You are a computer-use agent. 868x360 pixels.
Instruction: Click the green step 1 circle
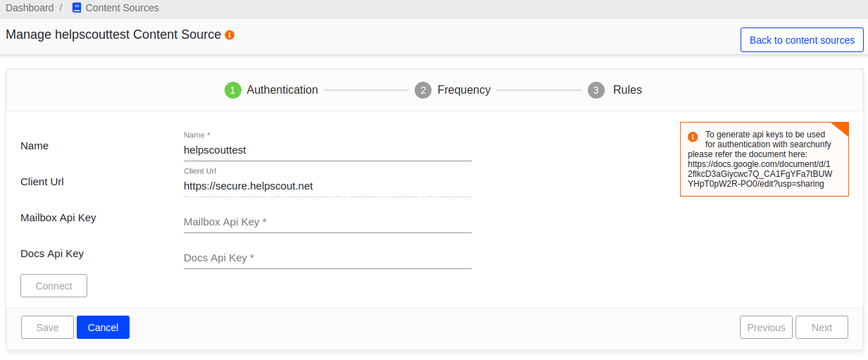(233, 90)
